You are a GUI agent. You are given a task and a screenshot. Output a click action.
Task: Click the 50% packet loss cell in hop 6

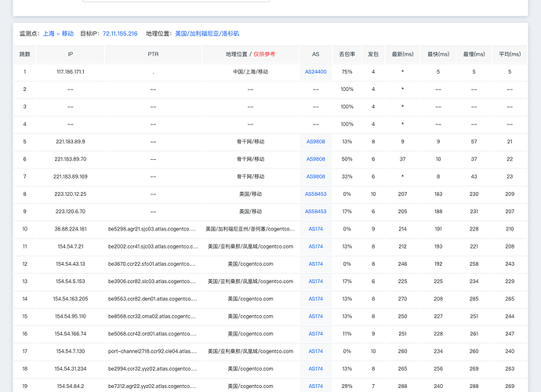click(x=347, y=159)
